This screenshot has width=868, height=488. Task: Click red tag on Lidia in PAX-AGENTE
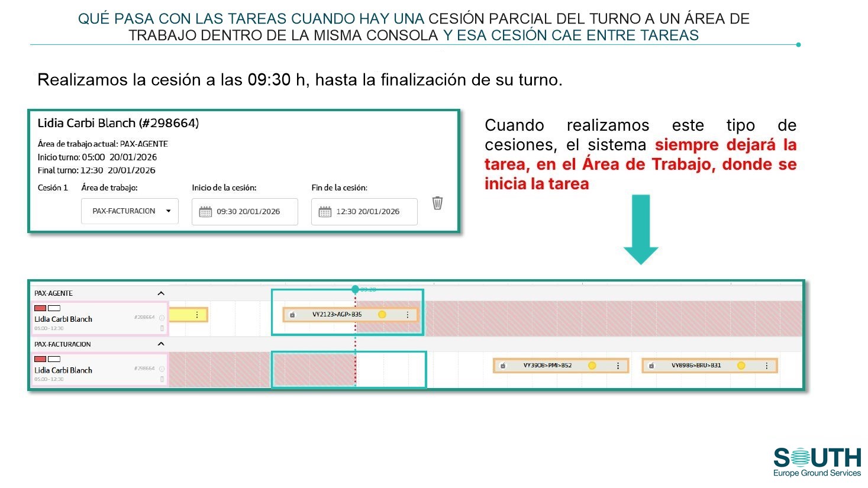pyautogui.click(x=40, y=308)
